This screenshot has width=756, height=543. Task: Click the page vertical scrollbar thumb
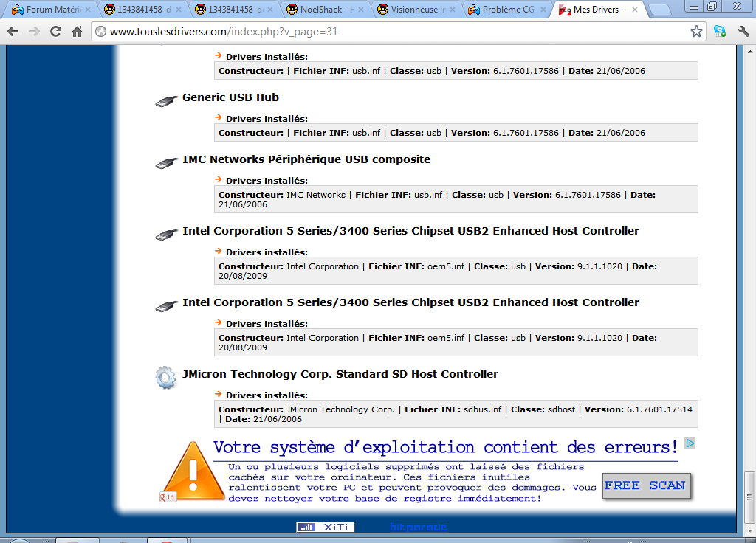750,497
